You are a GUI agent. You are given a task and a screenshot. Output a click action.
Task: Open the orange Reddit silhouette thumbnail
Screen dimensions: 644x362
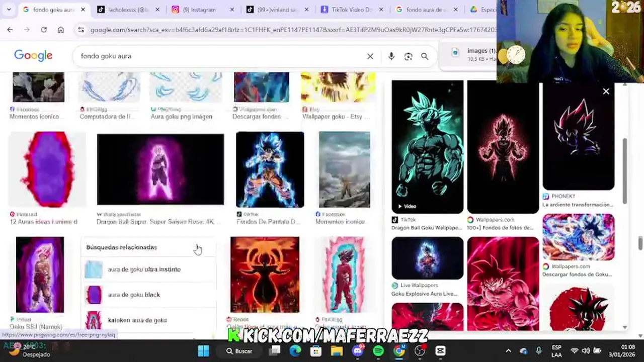(x=265, y=275)
